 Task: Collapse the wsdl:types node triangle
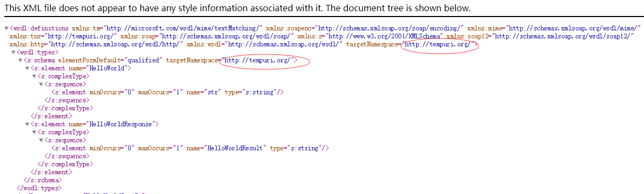click(x=13, y=53)
